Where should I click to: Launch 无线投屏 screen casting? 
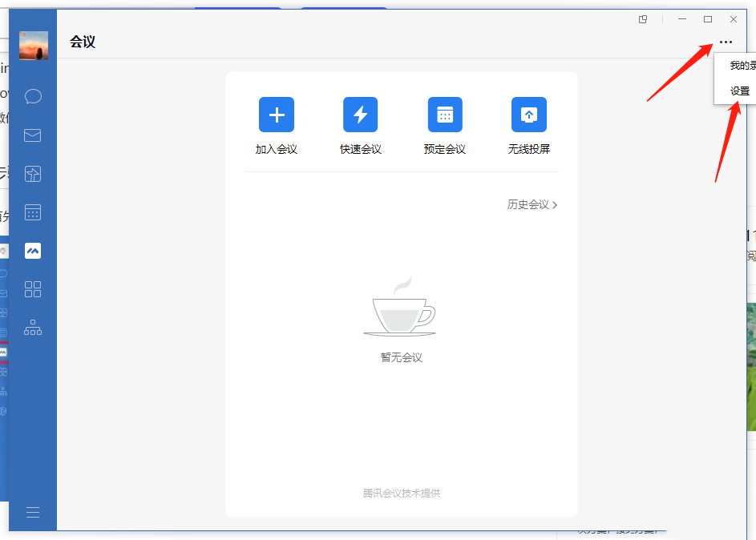(528, 115)
